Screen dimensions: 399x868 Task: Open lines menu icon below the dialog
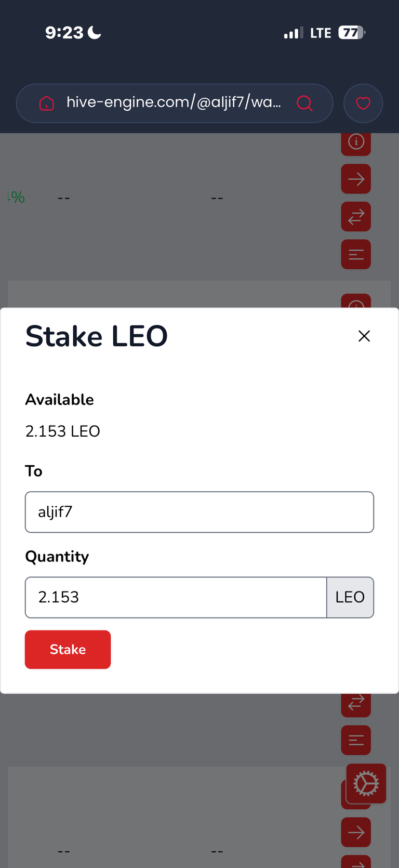[x=356, y=740]
